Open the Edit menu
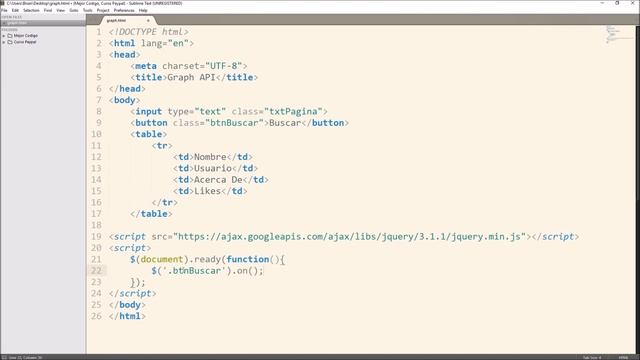Viewport: 640px width, 360px height. (16, 10)
